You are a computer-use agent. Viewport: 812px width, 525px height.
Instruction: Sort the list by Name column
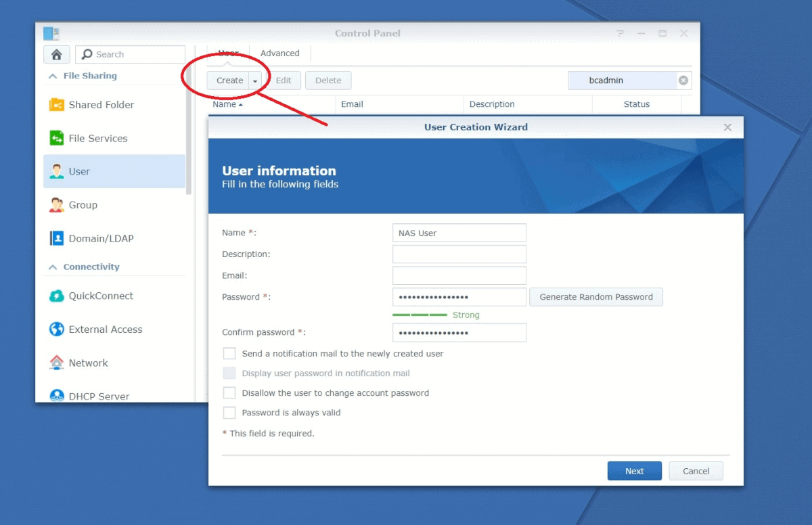tap(227, 104)
